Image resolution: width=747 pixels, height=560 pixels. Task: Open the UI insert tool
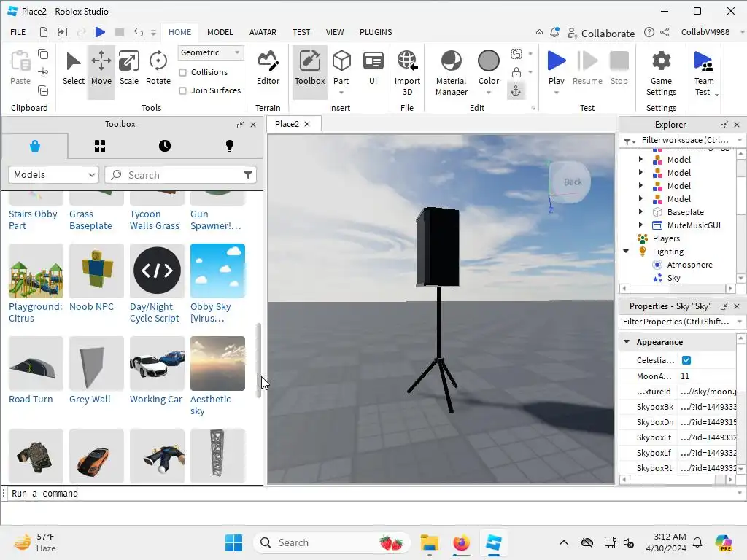[373, 69]
